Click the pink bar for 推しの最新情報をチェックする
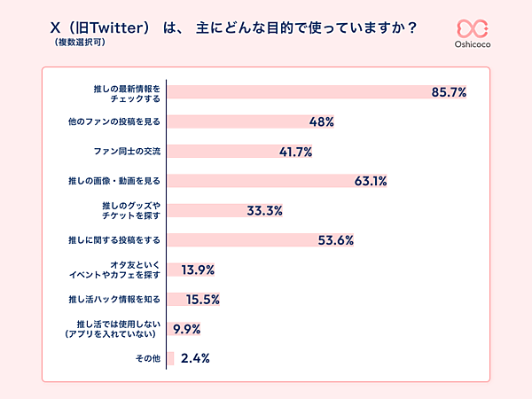Viewport: 532px width, 399px height. coord(293,92)
